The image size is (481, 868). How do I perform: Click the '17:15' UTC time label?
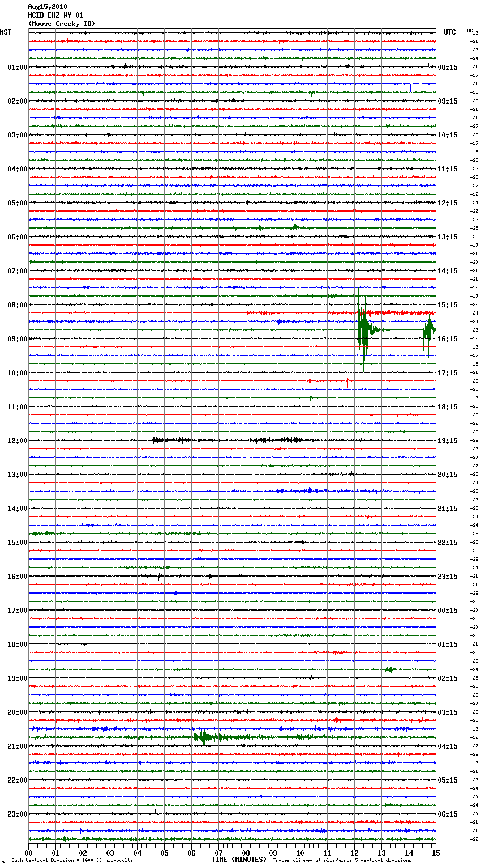pyautogui.click(x=448, y=373)
